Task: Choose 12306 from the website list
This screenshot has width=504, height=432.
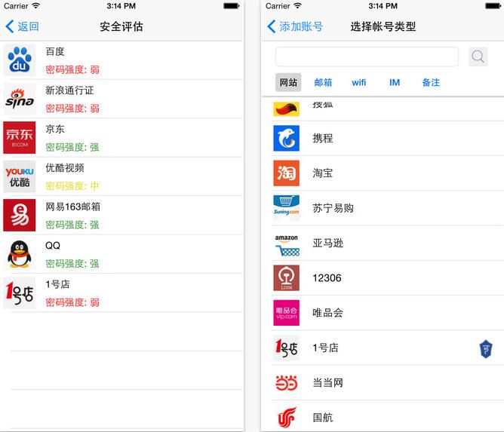Action: point(327,278)
